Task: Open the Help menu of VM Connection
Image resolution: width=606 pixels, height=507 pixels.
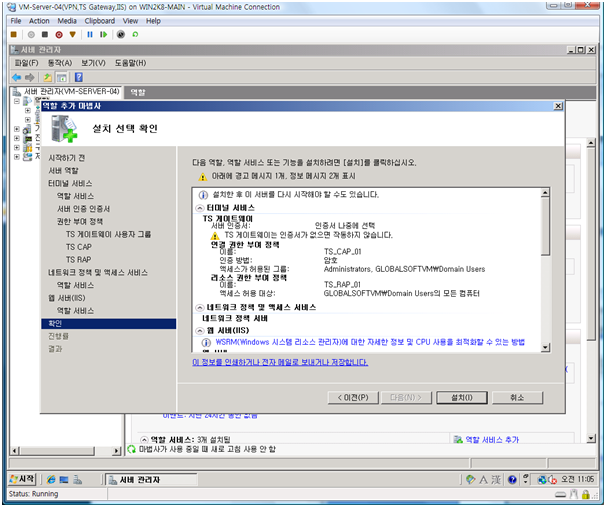Action: [x=153, y=21]
